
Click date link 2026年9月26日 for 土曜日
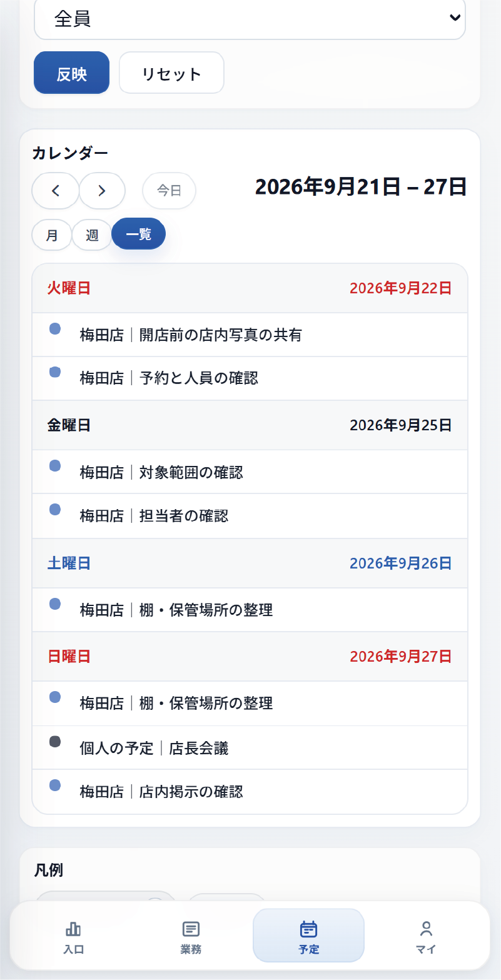pos(400,563)
